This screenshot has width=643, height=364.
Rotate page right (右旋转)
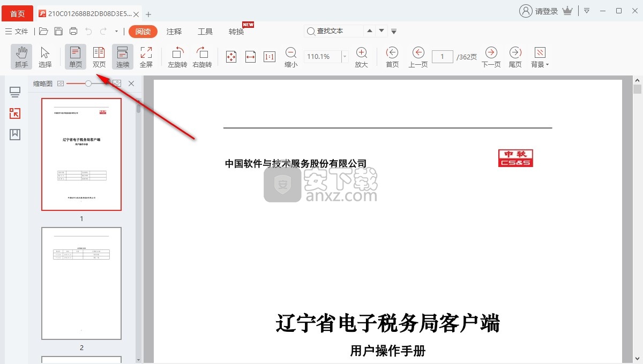coord(202,57)
